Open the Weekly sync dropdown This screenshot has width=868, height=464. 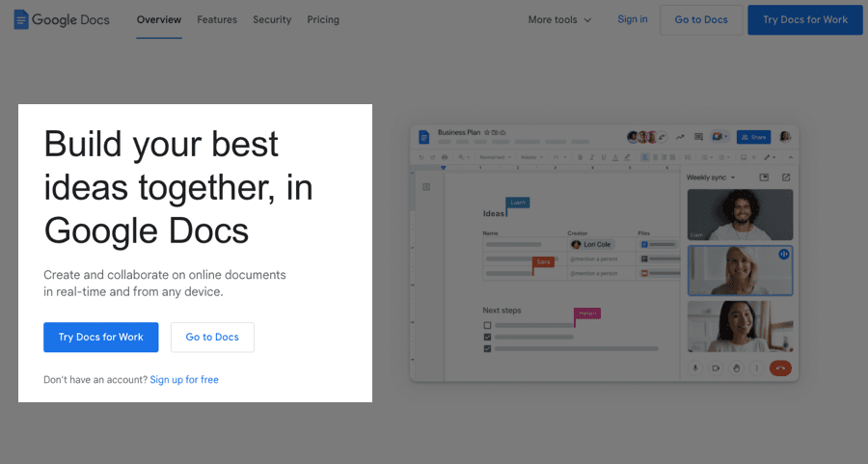[711, 177]
